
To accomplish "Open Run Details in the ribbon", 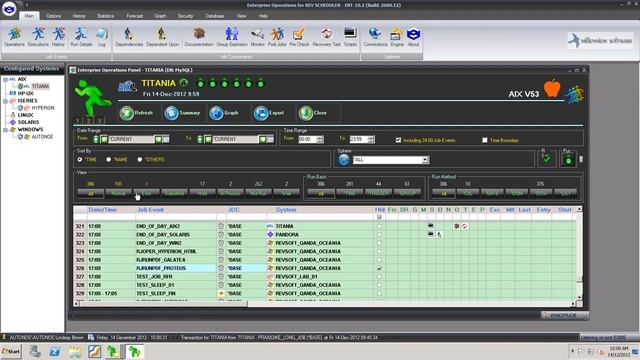I will click(81, 37).
